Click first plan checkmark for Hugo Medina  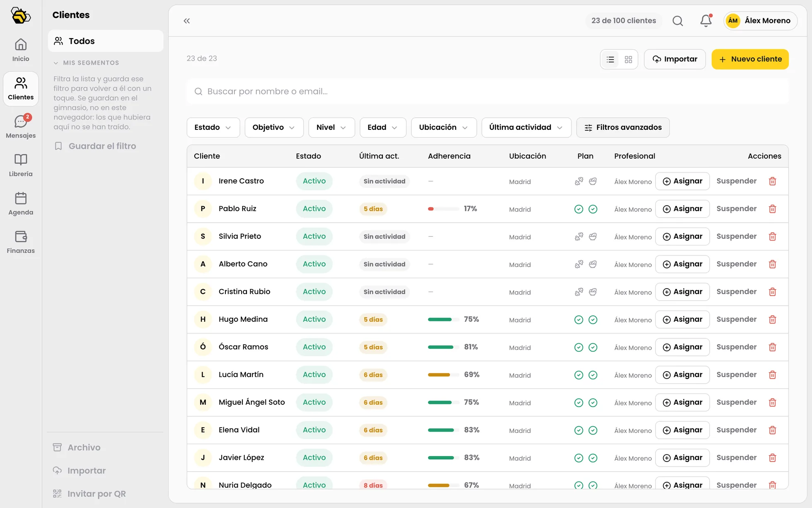click(579, 319)
